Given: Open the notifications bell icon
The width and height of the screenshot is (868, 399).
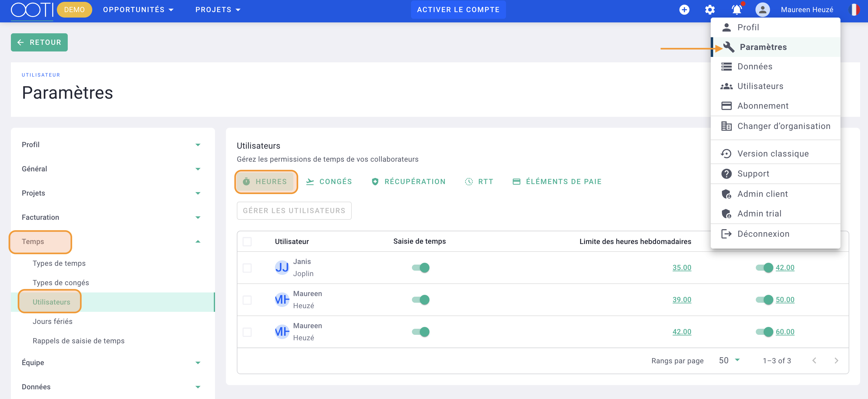Looking at the screenshot, I should point(736,10).
